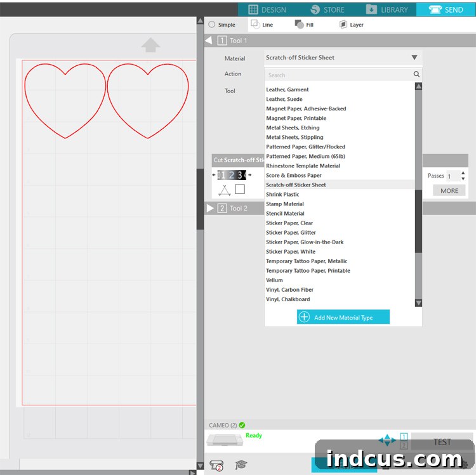Pick Magnet Paper, Printable
Image resolution: width=476 pixels, height=475 pixels.
coord(296,119)
